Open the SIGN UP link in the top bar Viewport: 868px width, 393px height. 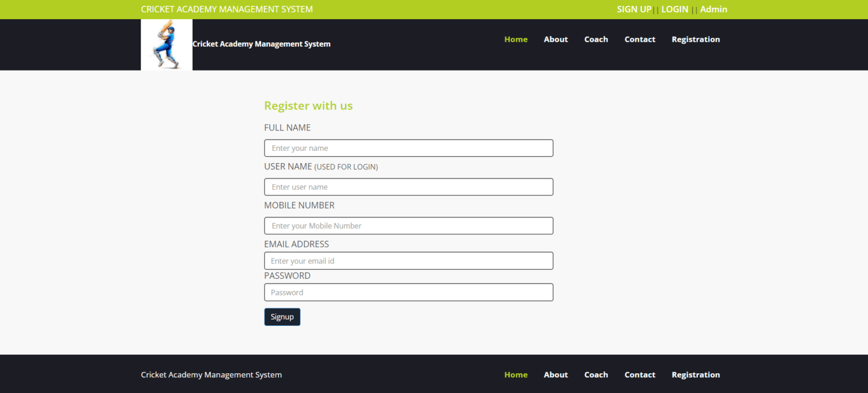coord(634,9)
